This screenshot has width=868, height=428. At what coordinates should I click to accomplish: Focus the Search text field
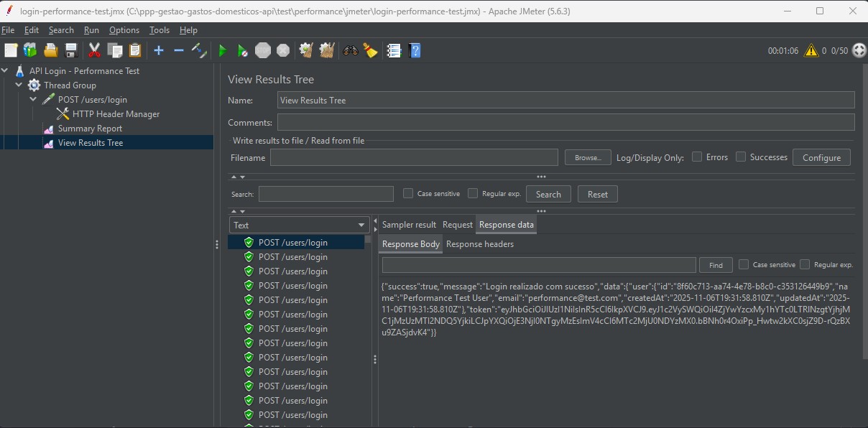pyautogui.click(x=326, y=194)
